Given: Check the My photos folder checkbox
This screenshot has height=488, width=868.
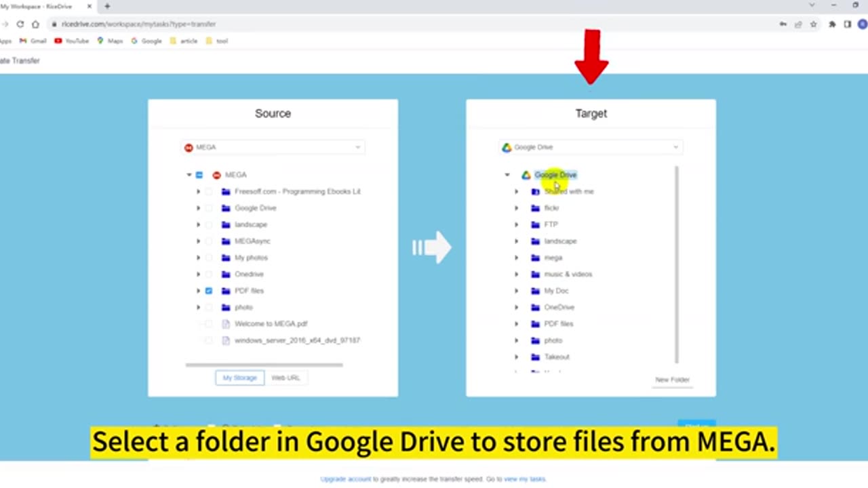Looking at the screenshot, I should click(x=209, y=258).
